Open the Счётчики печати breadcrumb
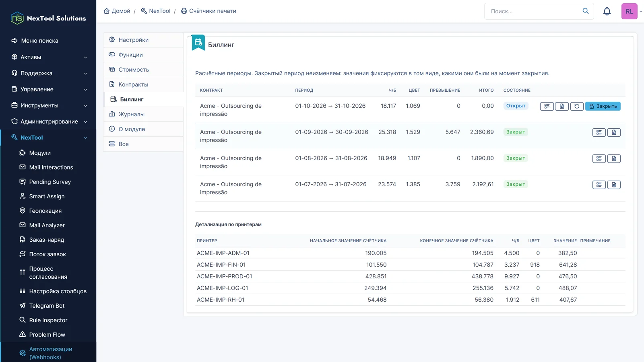Image resolution: width=644 pixels, height=362 pixels. 208,11
